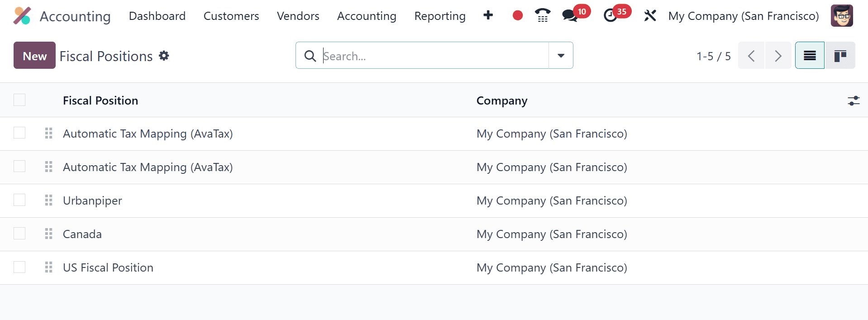Tick the select-all header checkbox

19,100
